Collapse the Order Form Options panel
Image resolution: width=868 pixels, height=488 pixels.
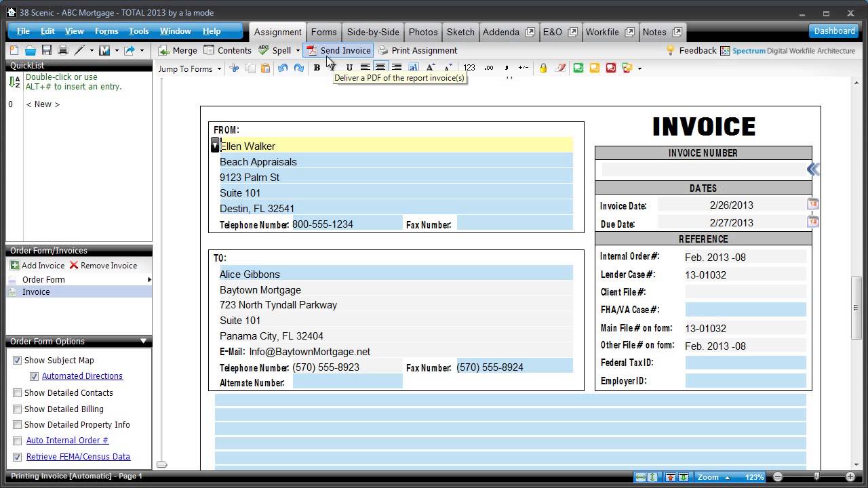(144, 342)
